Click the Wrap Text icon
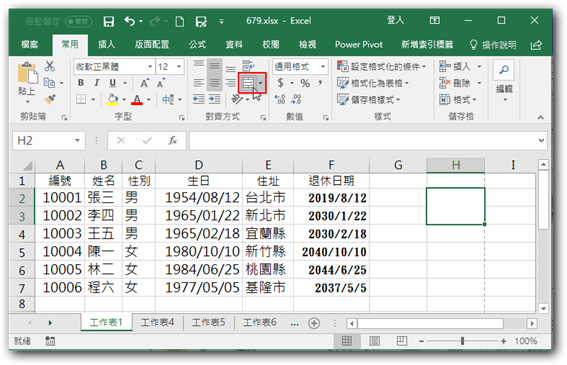The height and width of the screenshot is (365, 567). pos(248,66)
